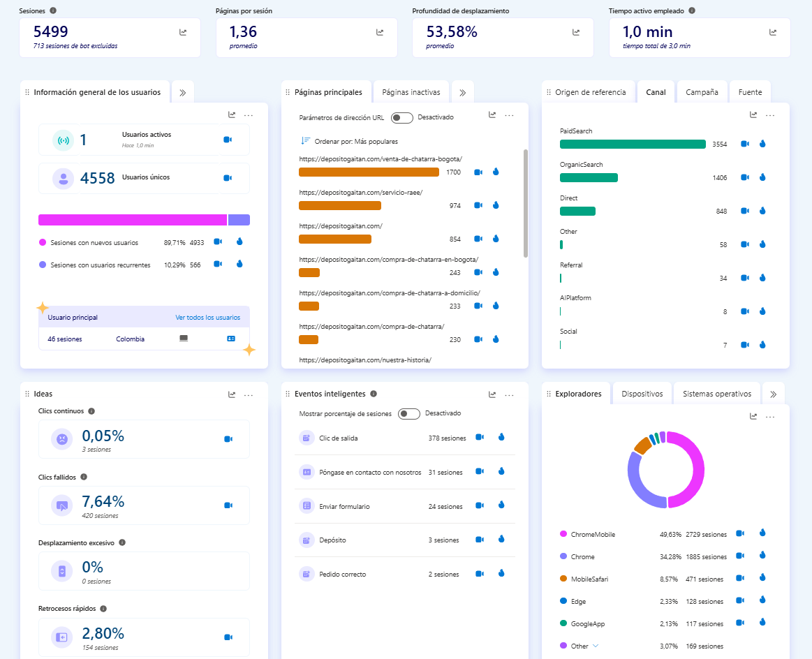
Task: Toggle Mostrar porcentaje de sesiones switch
Action: tap(409, 413)
